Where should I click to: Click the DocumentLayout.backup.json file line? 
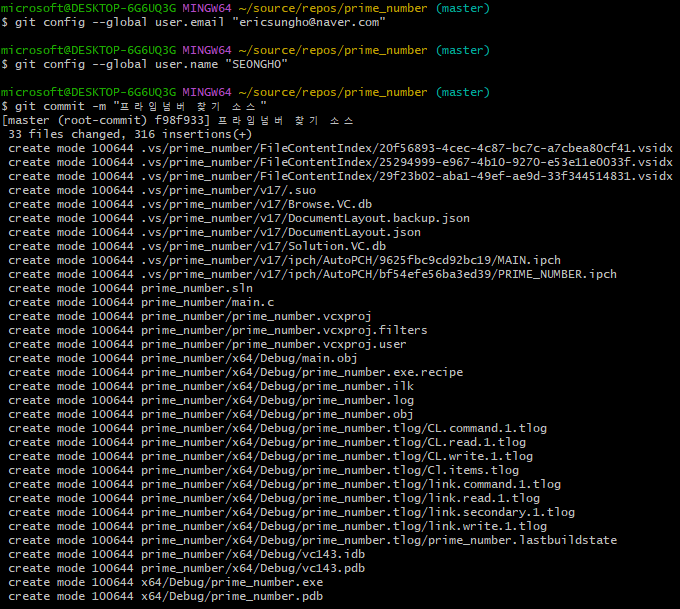(x=239, y=218)
